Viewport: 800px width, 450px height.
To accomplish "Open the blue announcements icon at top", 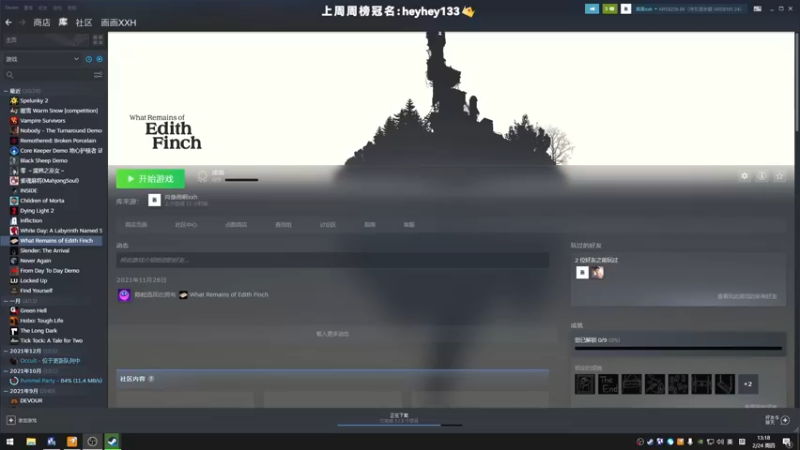I will [592, 9].
